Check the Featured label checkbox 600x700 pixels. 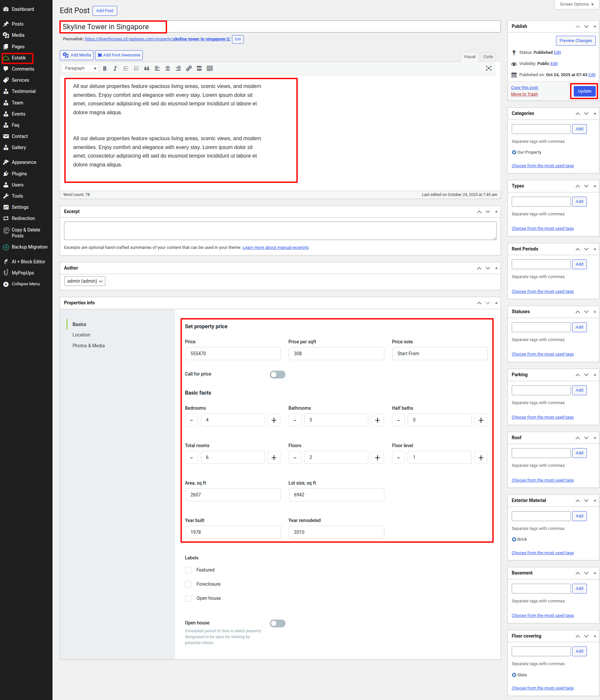tap(188, 570)
